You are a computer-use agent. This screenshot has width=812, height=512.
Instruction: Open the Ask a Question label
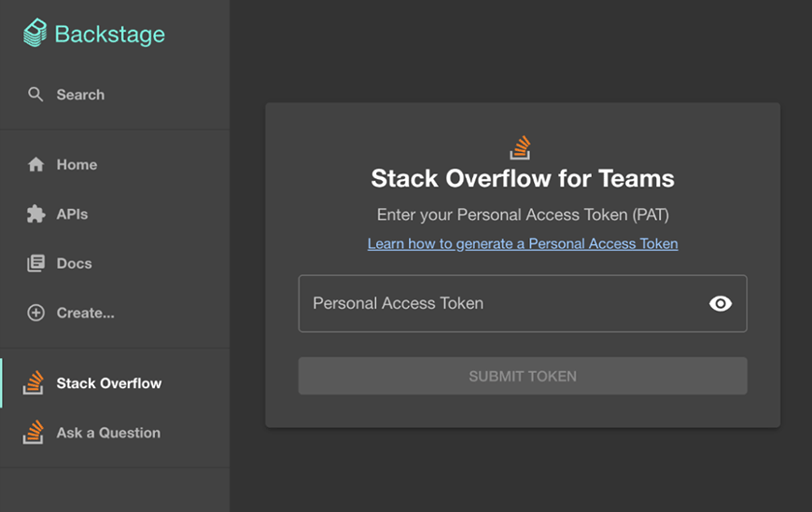click(108, 433)
